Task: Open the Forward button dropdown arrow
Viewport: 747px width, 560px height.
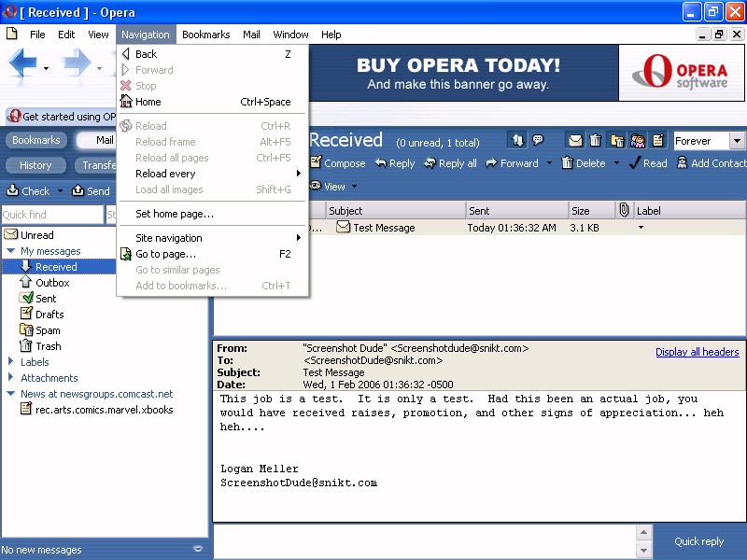Action: 549,162
